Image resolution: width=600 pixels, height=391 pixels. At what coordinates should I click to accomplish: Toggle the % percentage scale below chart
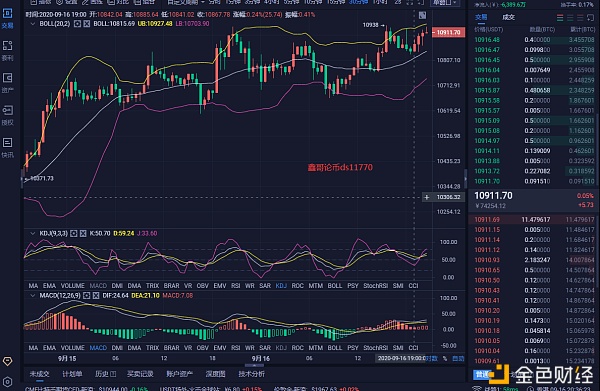(445, 358)
